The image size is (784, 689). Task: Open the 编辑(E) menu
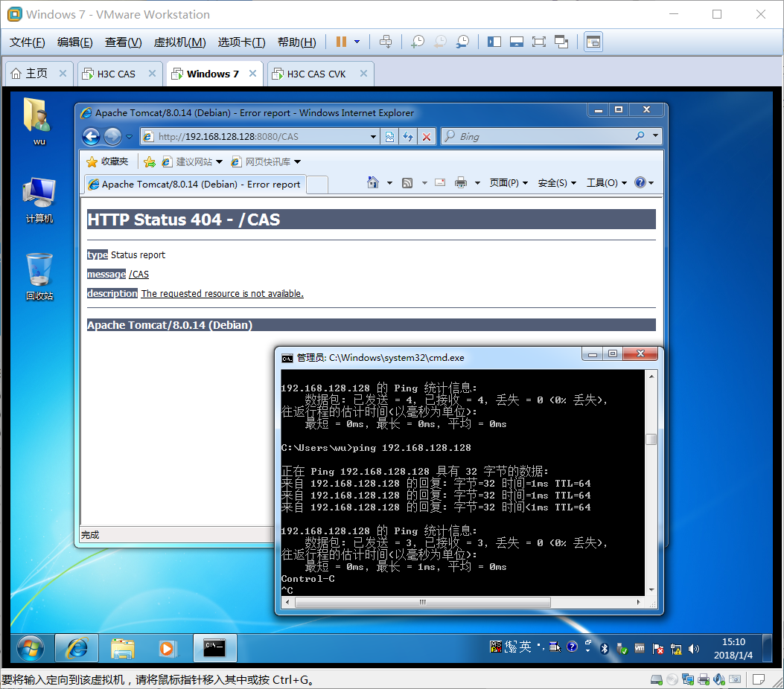pos(75,42)
